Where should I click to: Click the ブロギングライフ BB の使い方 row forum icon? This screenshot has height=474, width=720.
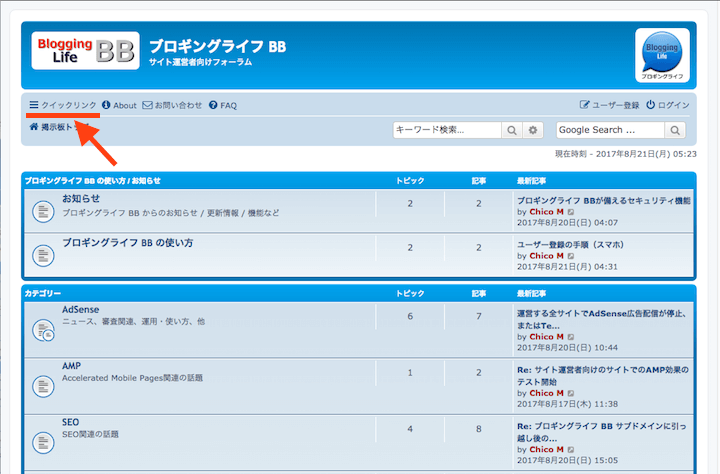(43, 255)
